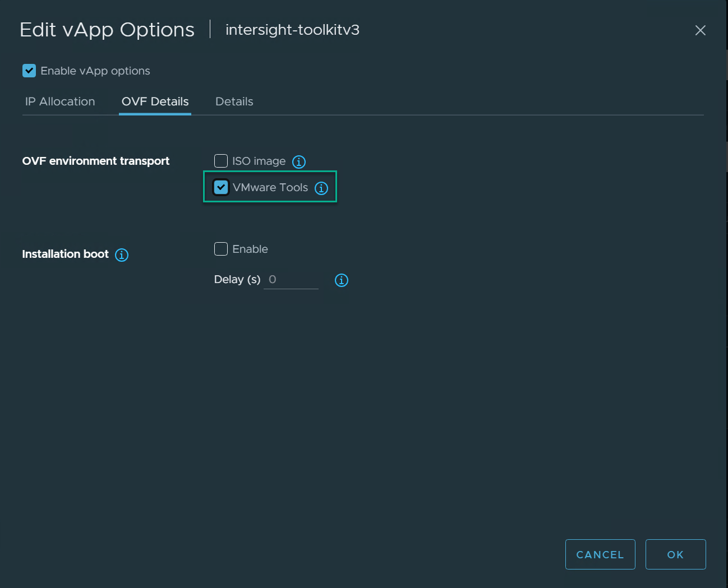This screenshot has width=728, height=588.
Task: Toggle the Enable vApp options checkbox
Action: [x=29, y=71]
